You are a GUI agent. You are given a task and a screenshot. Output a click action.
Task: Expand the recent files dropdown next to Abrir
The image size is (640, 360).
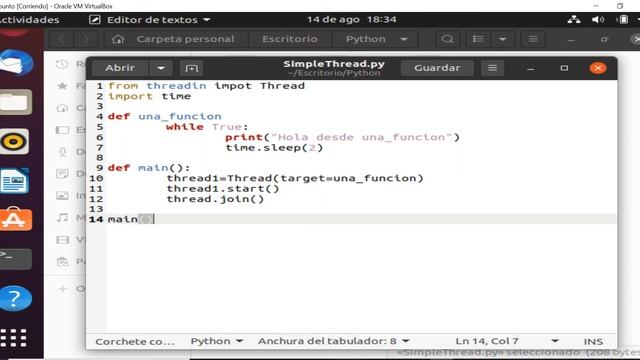[x=161, y=68]
